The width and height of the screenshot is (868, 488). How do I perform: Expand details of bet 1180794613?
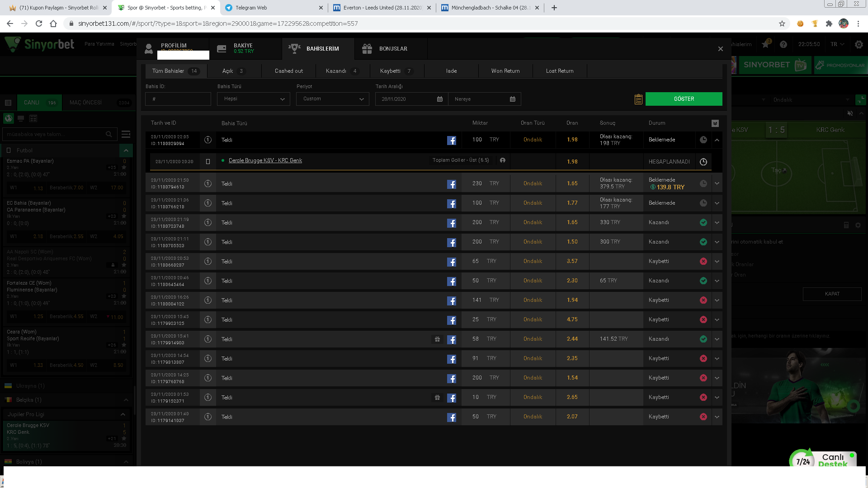[x=717, y=184]
